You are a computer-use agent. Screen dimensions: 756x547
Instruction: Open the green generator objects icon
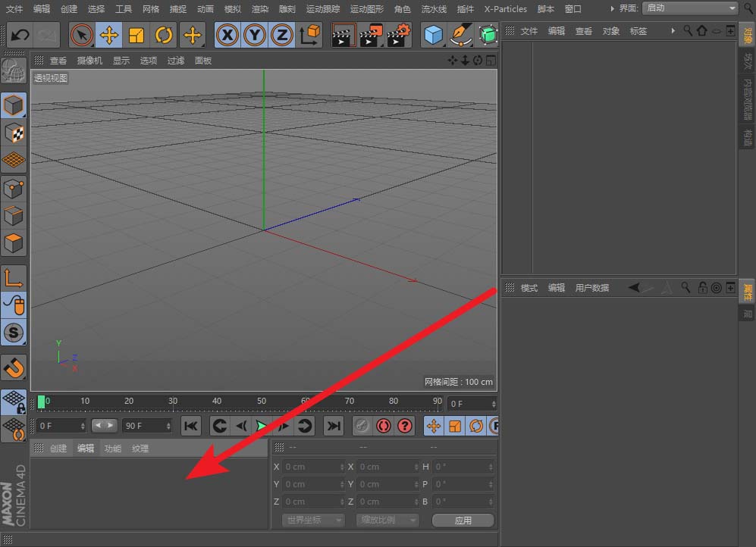(488, 35)
